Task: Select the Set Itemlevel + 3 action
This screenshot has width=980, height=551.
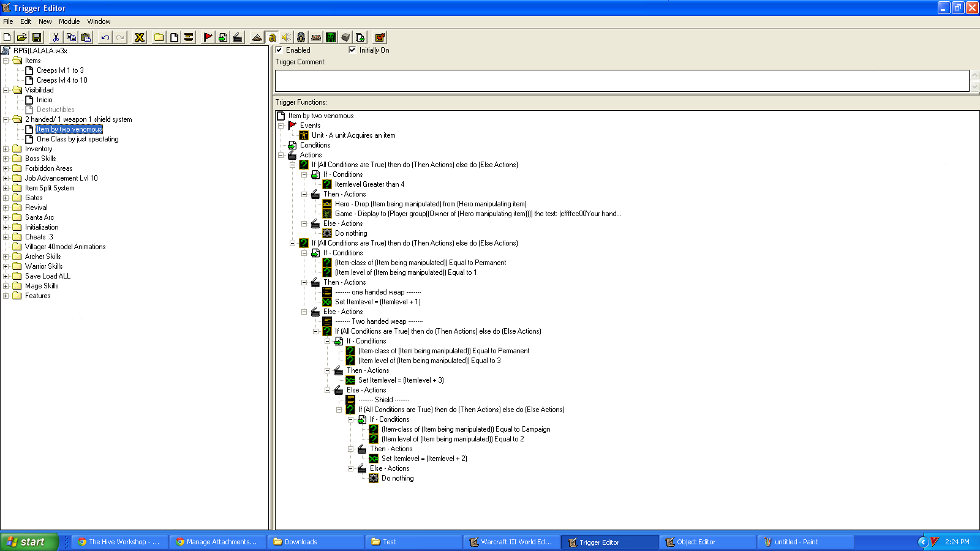Action: tap(401, 380)
